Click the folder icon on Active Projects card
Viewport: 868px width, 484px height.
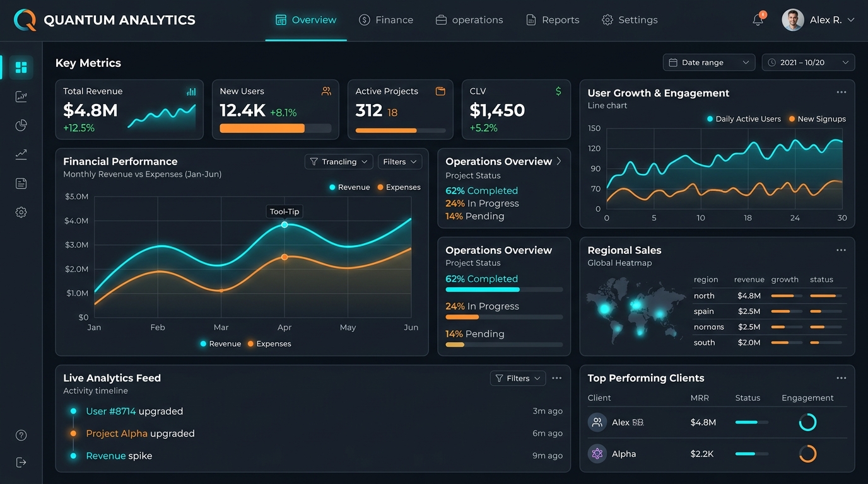[440, 91]
